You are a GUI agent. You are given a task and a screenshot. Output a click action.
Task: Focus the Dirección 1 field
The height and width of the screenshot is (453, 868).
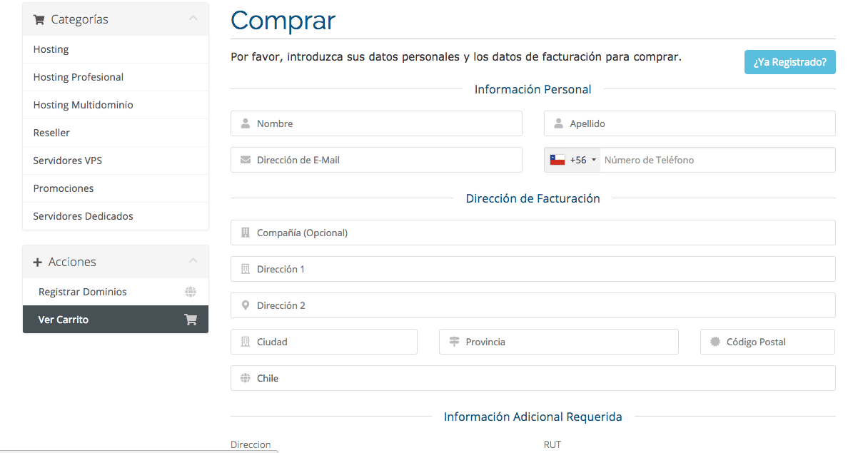tap(533, 269)
